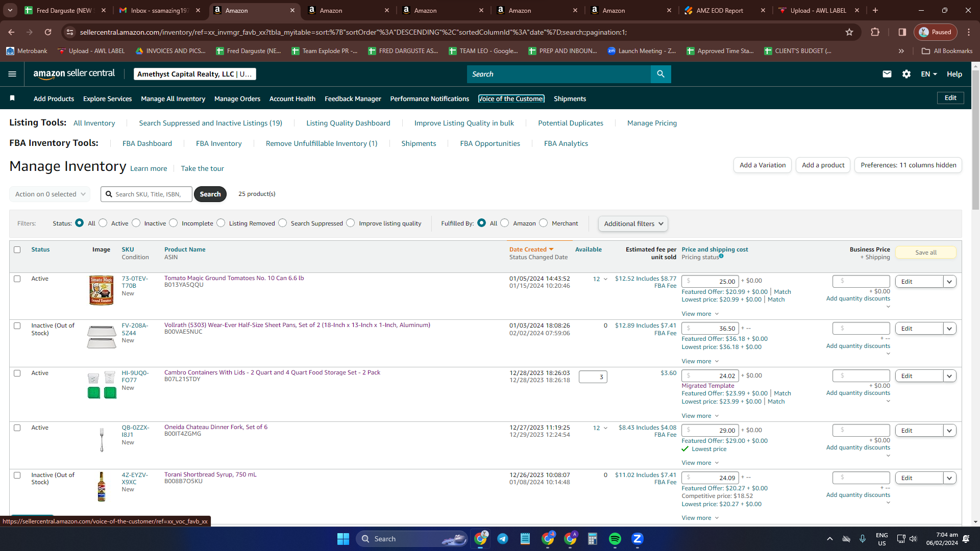Open Chrome's three-dot menu
Viewport: 980px width, 551px height.
pyautogui.click(x=969, y=32)
